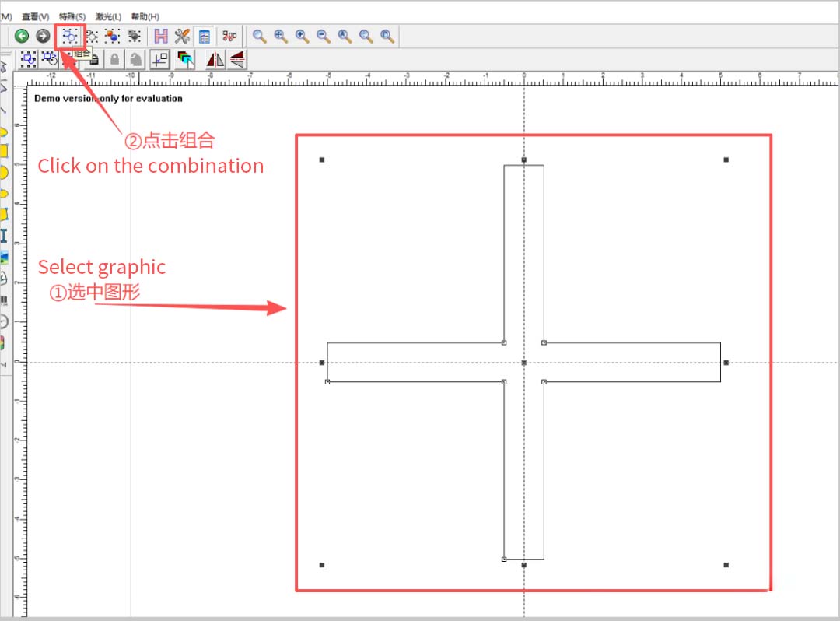
Task: Click the bitmap image tool on the left
Action: tap(7, 257)
